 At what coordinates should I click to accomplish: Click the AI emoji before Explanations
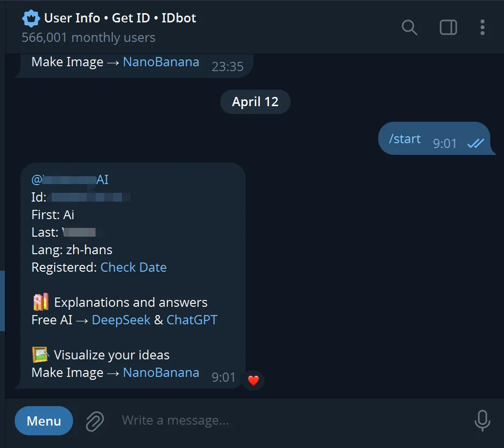tap(40, 302)
